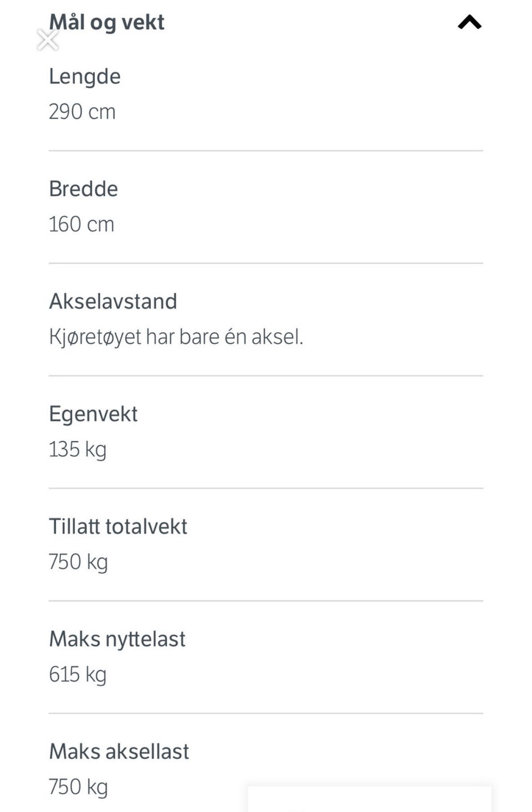
Task: Select the Akselavstand label
Action: 113,302
